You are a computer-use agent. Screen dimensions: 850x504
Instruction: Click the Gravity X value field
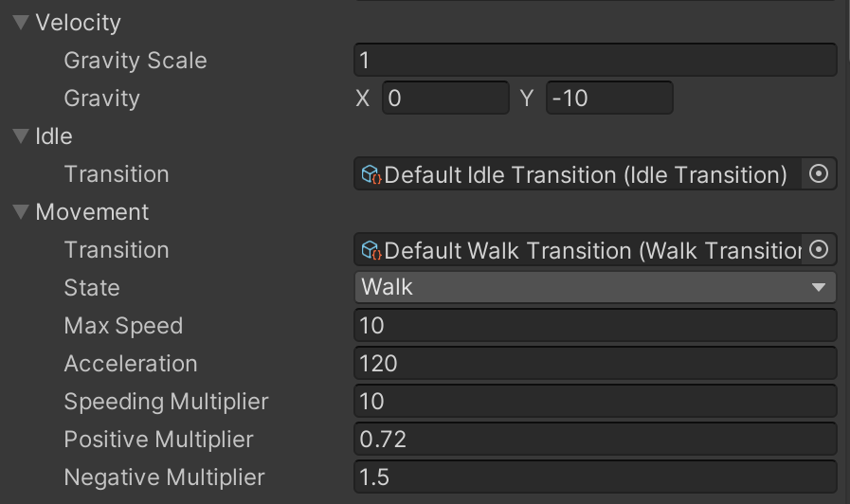coord(445,99)
